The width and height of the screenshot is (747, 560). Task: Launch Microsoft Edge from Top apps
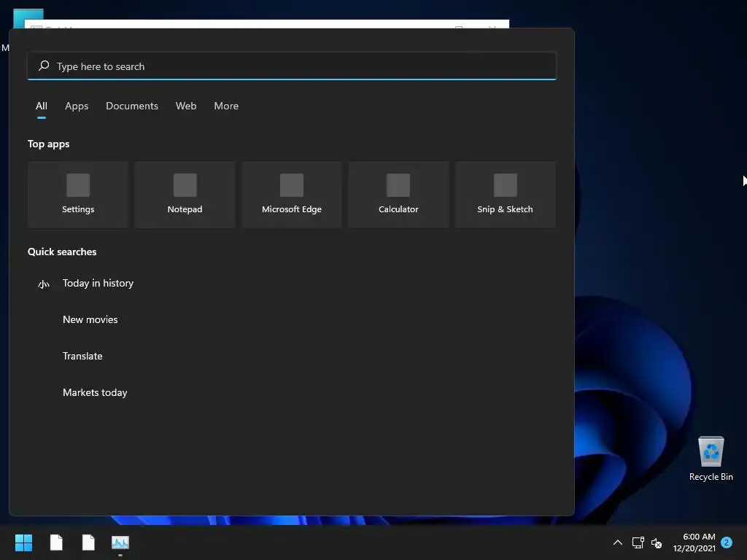[x=292, y=195]
